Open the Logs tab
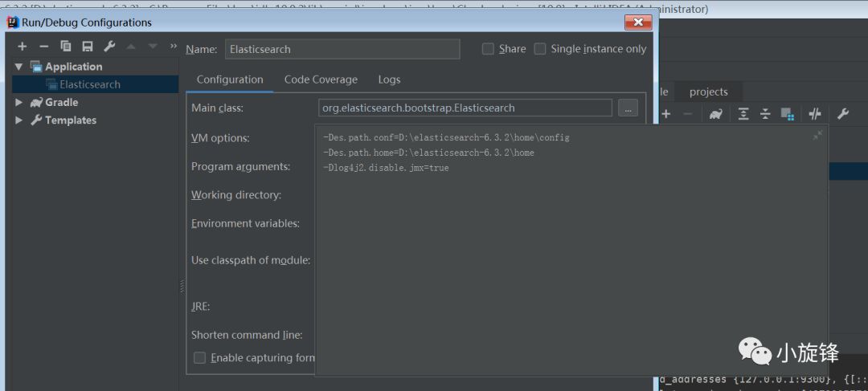 (389, 79)
